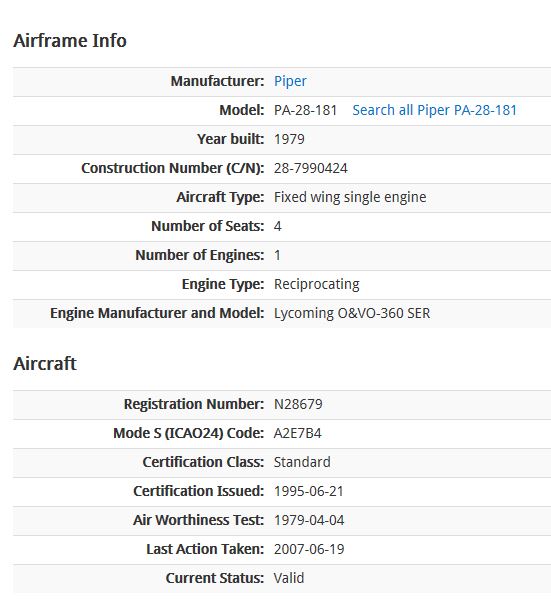Click air worthiness test date 1979-04-04
This screenshot has width=551, height=614.
point(309,520)
